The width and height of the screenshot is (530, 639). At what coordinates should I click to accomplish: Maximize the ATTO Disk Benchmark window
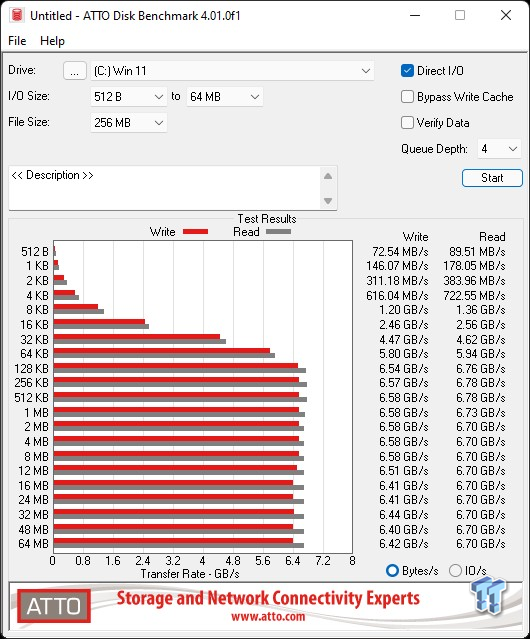pyautogui.click(x=460, y=15)
